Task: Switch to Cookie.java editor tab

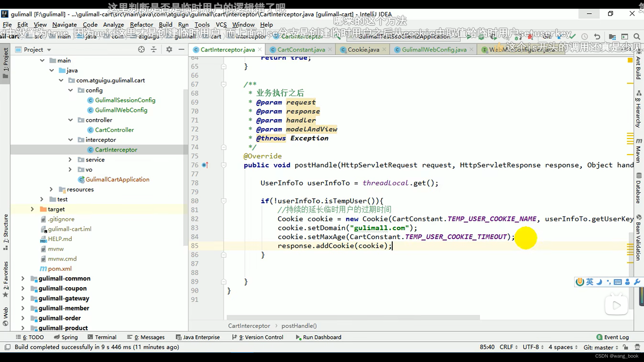Action: pyautogui.click(x=363, y=50)
